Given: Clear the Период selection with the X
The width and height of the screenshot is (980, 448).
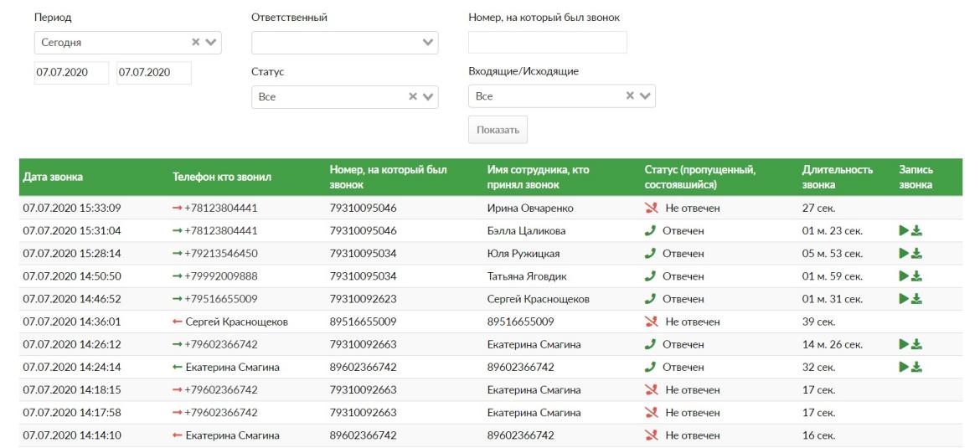Looking at the screenshot, I should click(196, 42).
